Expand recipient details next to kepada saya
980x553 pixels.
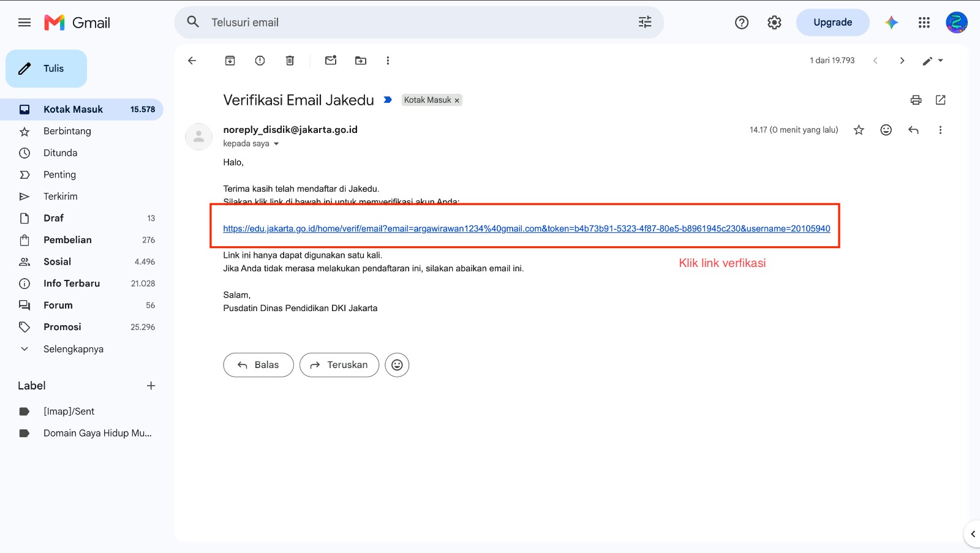click(276, 144)
